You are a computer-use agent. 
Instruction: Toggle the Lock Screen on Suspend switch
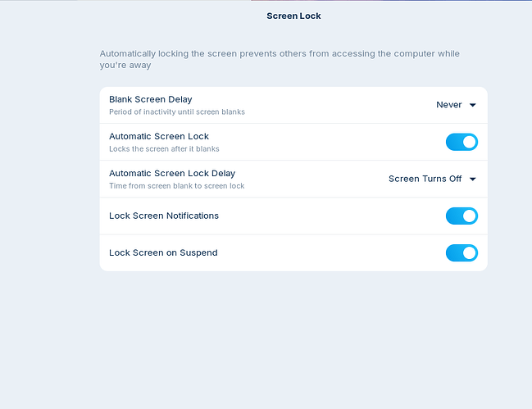(462, 252)
